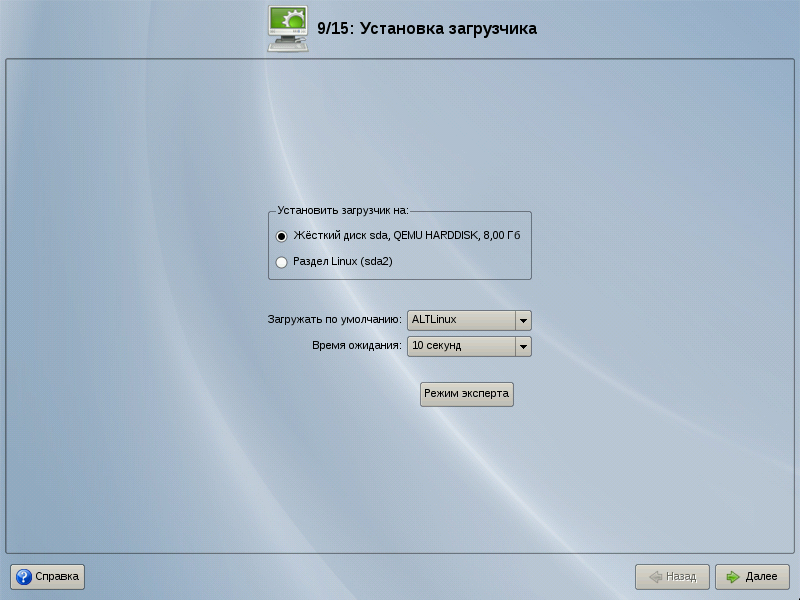
Task: Open the ALTLinux default boot combo box
Action: point(460,320)
